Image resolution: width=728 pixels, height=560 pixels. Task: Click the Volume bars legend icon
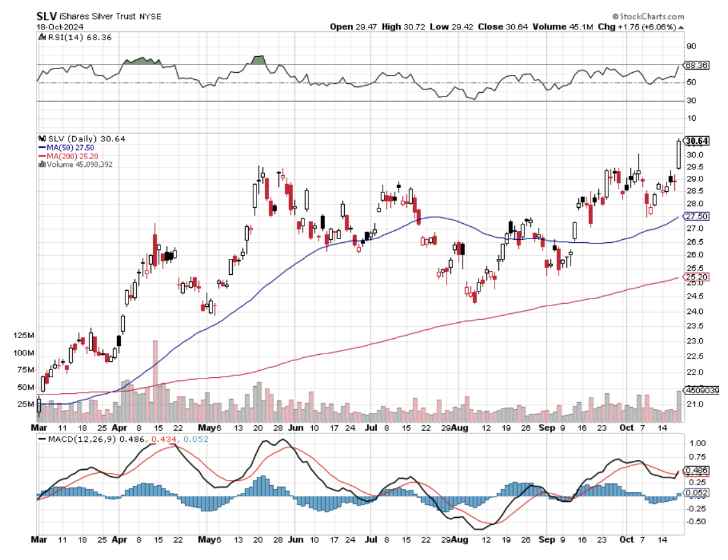42,164
